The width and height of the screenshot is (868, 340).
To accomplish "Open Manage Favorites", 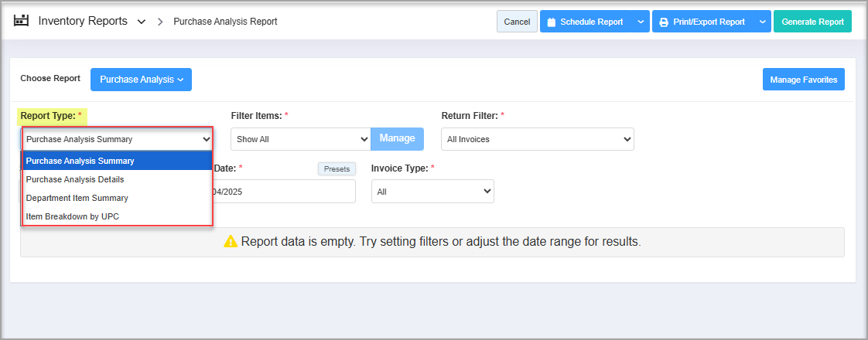I will pyautogui.click(x=803, y=80).
